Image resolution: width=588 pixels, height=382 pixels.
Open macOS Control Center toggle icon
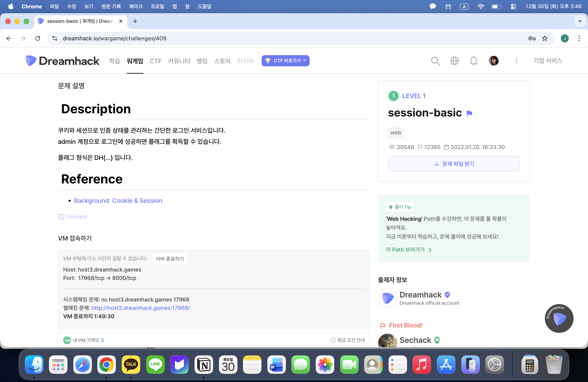coord(513,6)
